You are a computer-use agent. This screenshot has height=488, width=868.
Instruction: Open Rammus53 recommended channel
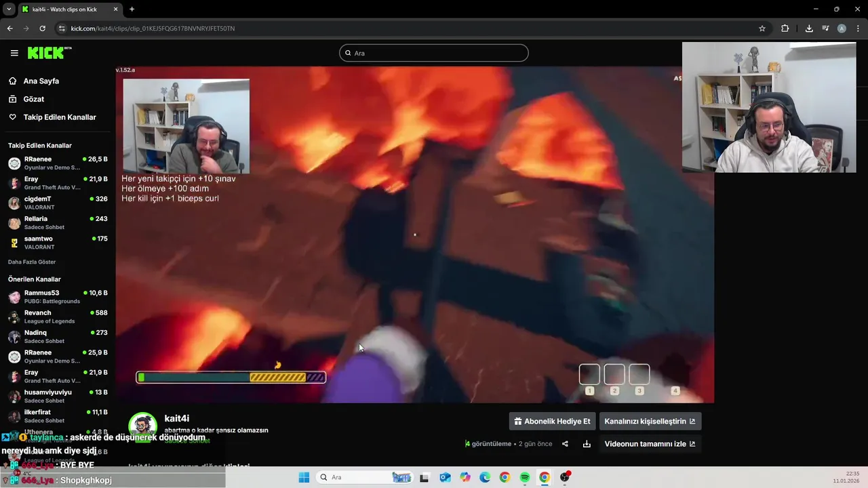(58, 296)
